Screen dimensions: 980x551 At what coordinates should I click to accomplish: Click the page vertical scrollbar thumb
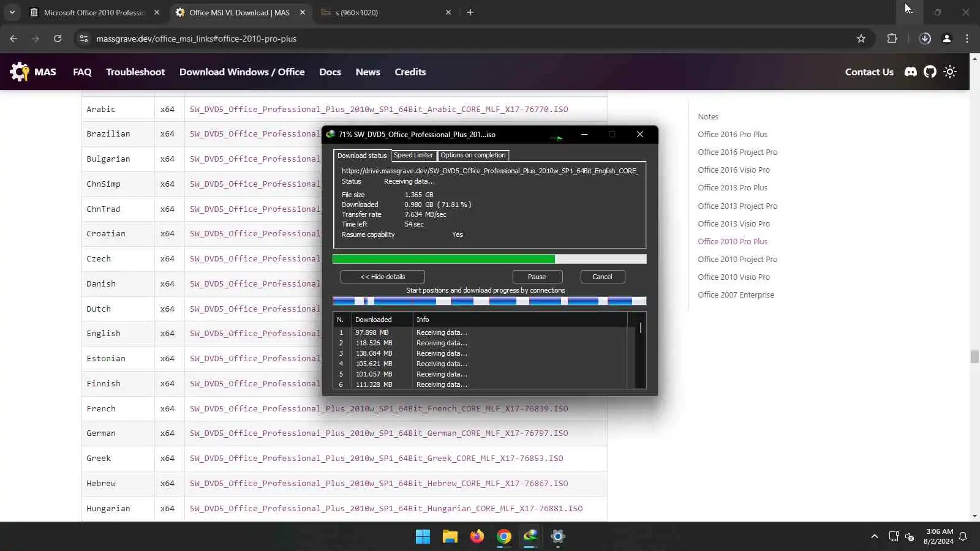pos(974,356)
